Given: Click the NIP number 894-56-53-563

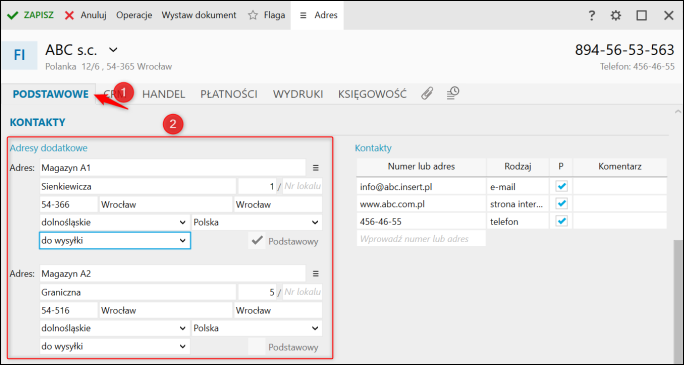Looking at the screenshot, I should pyautogui.click(x=625, y=50).
